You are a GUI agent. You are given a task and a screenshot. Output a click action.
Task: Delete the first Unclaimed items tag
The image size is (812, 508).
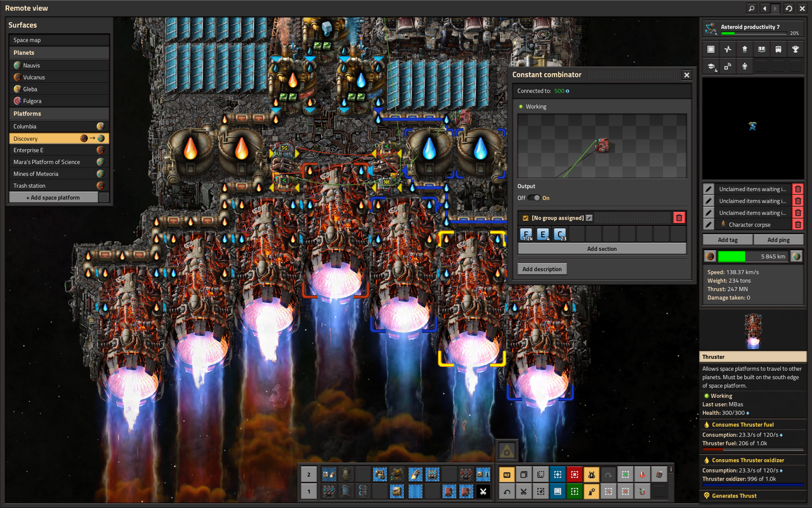click(798, 189)
